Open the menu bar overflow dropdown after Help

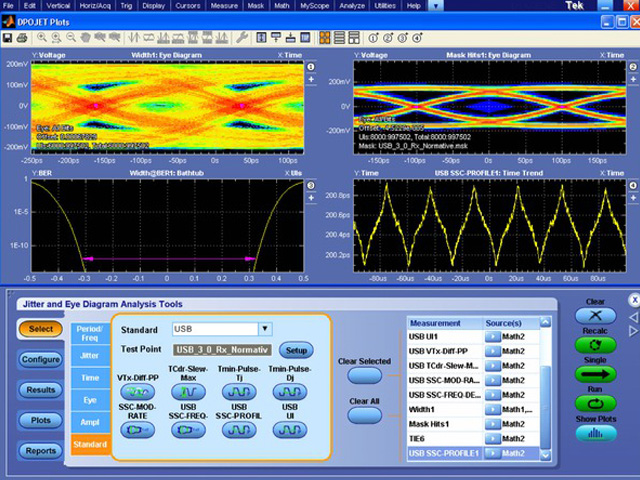point(436,6)
